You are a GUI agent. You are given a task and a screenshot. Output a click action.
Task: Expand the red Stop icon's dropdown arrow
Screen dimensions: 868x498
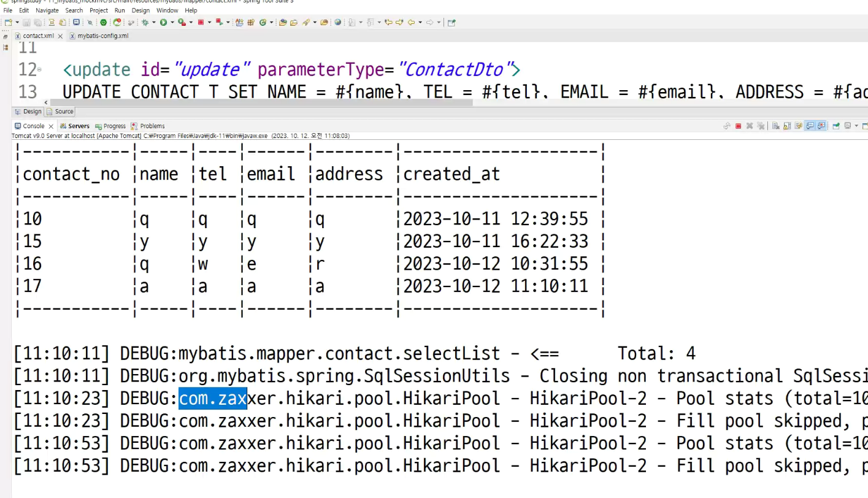pos(209,22)
